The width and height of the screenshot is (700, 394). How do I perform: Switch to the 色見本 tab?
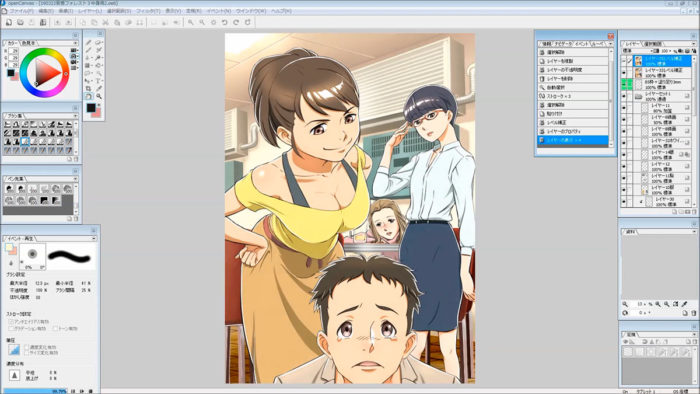28,43
